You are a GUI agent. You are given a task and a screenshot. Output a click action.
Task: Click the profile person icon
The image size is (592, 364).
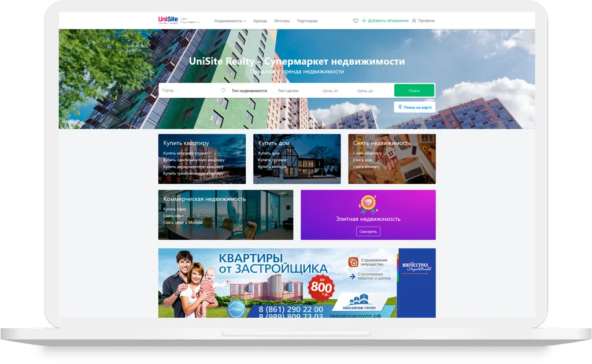414,21
